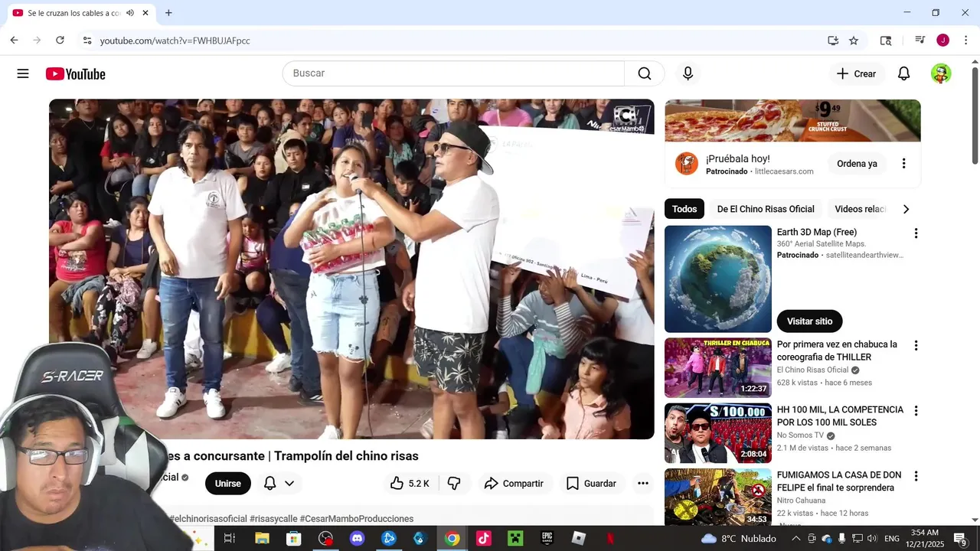The width and height of the screenshot is (980, 551).
Task: Open volume control in system tray
Action: pyautogui.click(x=872, y=539)
